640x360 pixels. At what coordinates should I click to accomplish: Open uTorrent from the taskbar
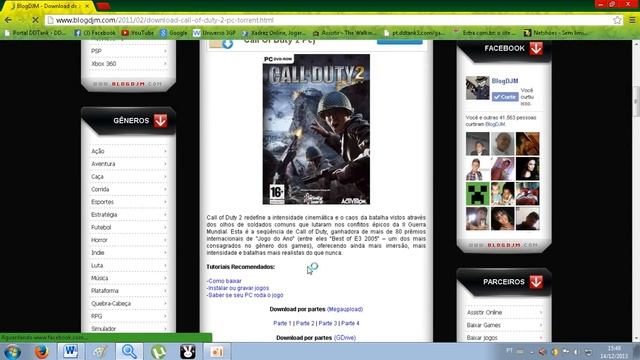click(158, 351)
